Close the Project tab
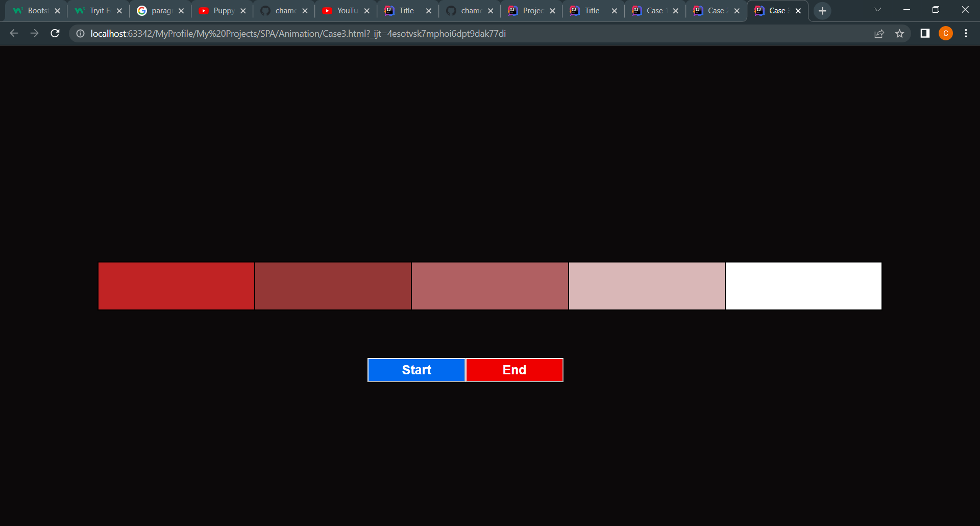Image resolution: width=980 pixels, height=526 pixels. (x=552, y=11)
